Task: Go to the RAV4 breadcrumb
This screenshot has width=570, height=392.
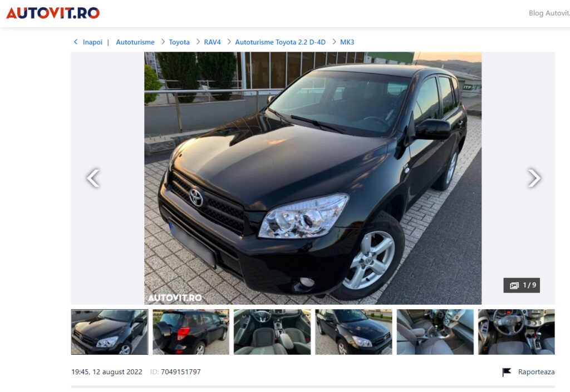Action: [212, 42]
